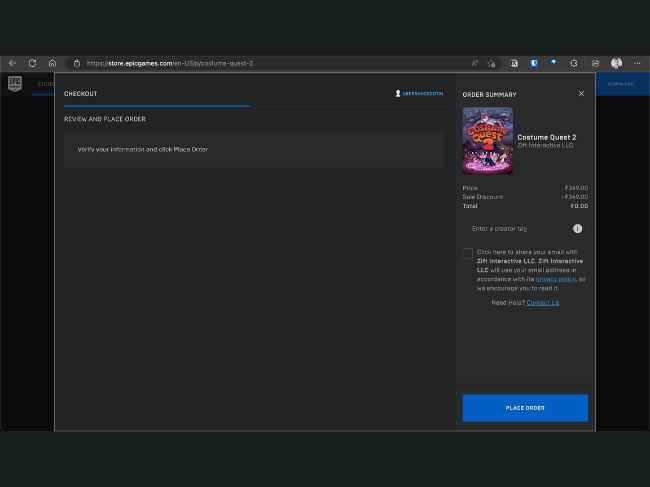Click the read aloud icon in the address bar
This screenshot has width=650, height=487.
475,63
